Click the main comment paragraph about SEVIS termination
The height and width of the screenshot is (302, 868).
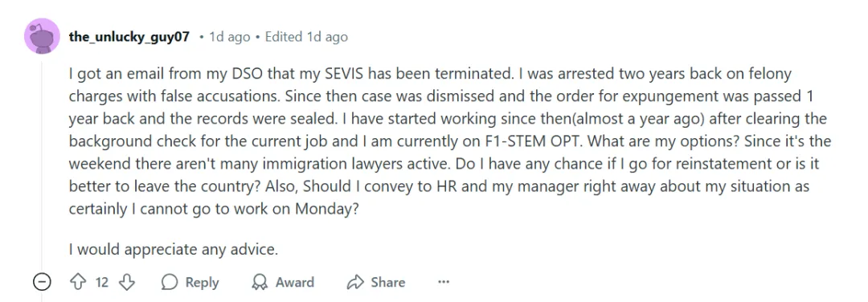tap(449, 141)
